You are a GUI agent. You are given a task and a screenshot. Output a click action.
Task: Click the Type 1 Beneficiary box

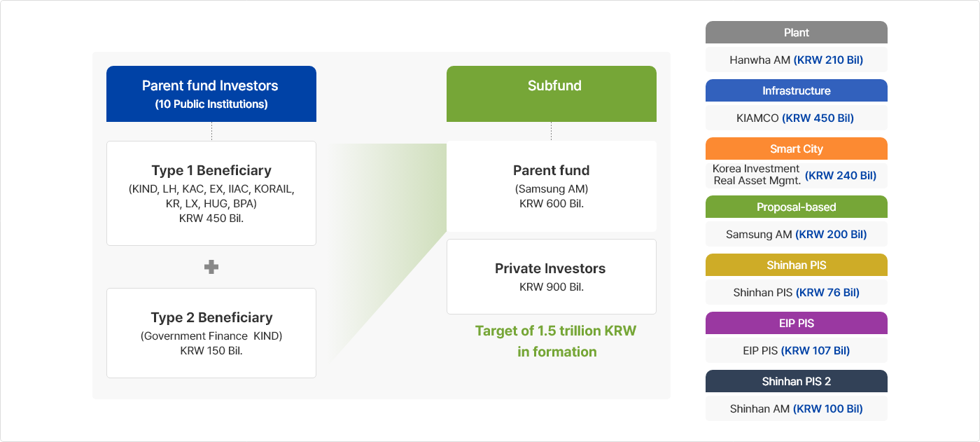[x=211, y=193]
